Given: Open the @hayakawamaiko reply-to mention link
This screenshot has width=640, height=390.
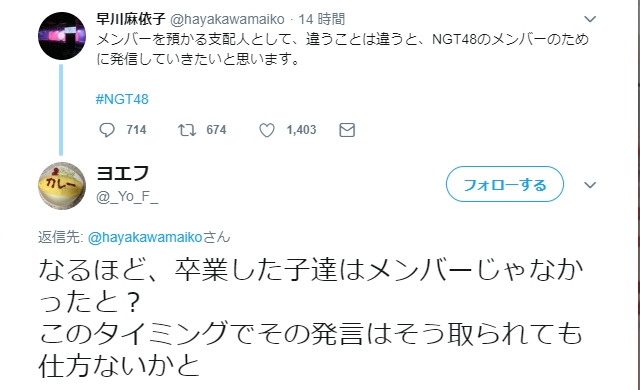Looking at the screenshot, I should point(145,237).
